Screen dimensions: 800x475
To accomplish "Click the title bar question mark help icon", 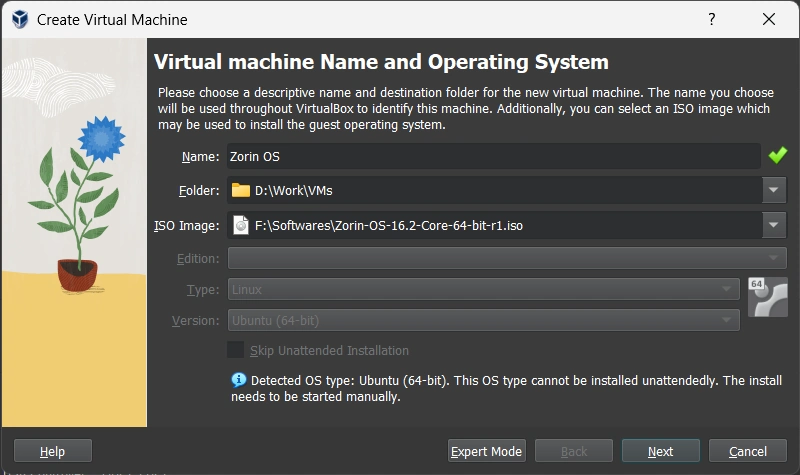I will pos(711,19).
